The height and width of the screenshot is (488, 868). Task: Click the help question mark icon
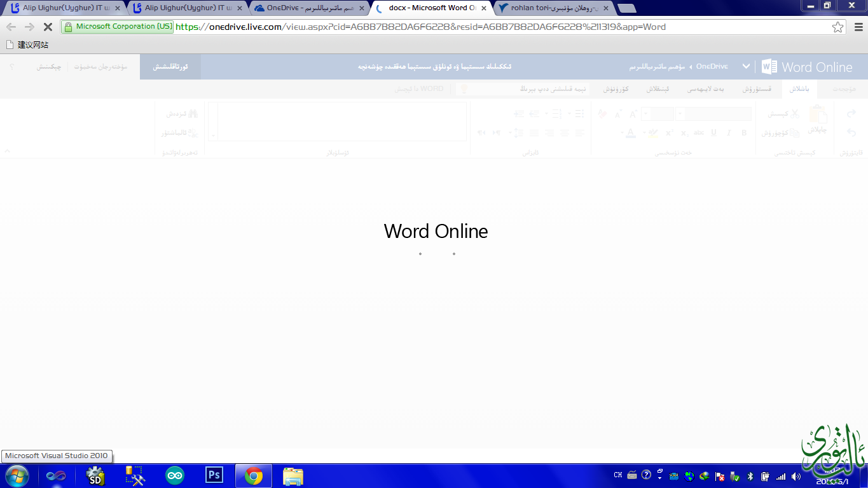pos(12,67)
